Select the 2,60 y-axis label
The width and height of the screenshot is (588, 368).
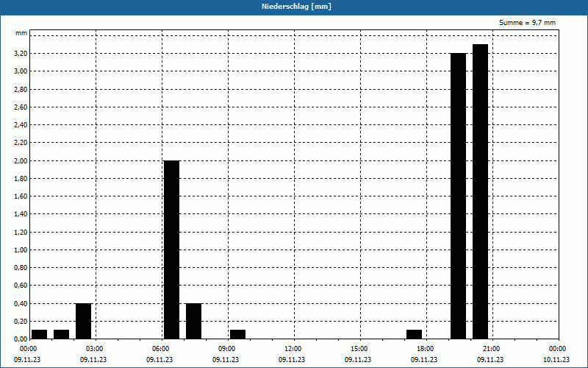click(x=21, y=107)
